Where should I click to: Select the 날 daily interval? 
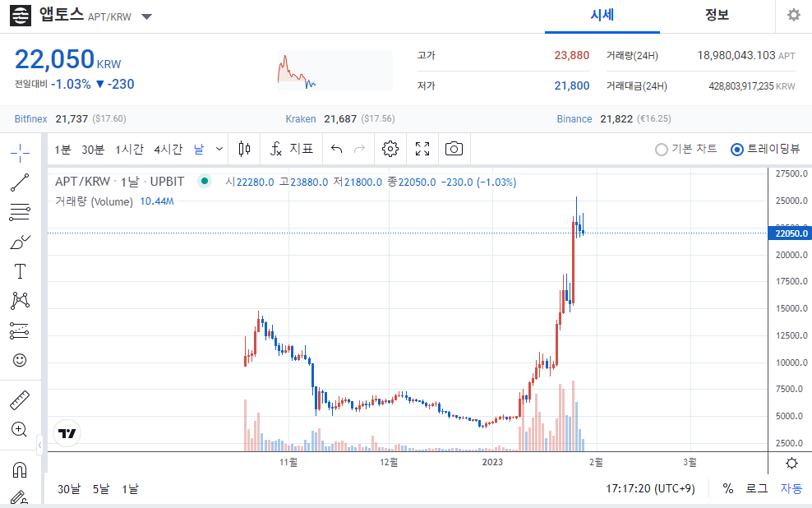coord(199,150)
